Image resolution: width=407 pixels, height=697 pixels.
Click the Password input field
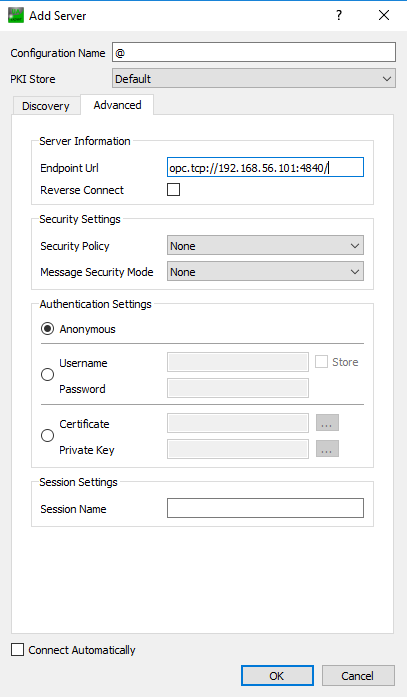point(238,388)
